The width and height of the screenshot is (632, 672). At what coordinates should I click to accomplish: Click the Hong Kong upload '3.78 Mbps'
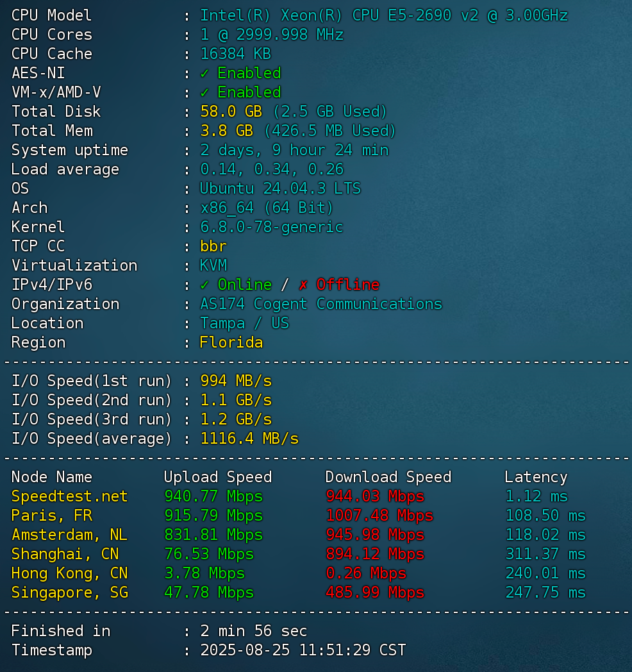click(x=204, y=573)
